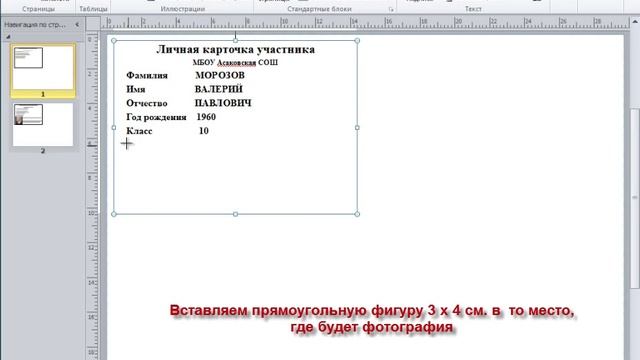Collapse the page navigation pane arrow
640x360 pixels.
click(77, 24)
